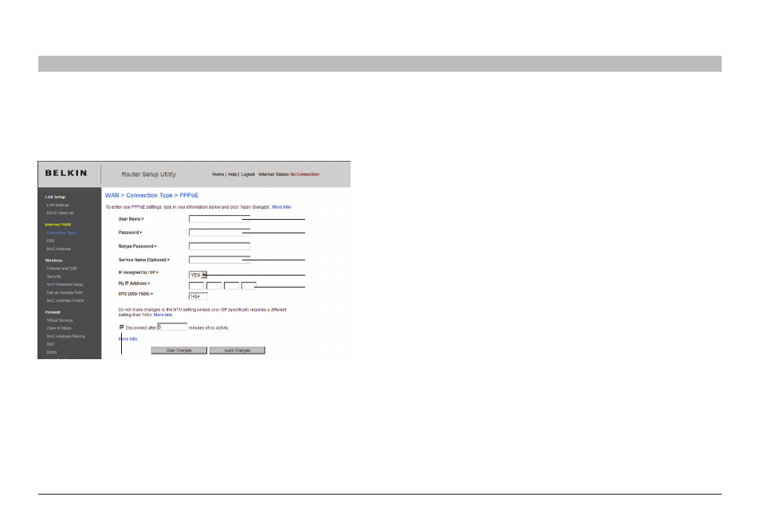This screenshot has height=532, width=760.
Task: Open MAC Address under Internet WAN
Action: coord(59,249)
